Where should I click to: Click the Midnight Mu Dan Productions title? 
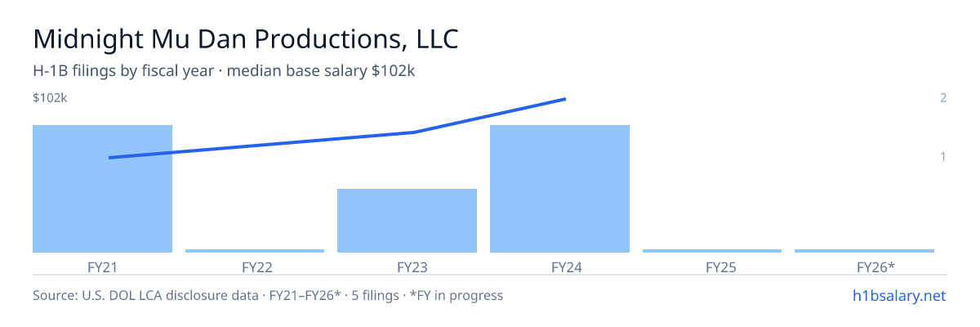[x=245, y=39]
